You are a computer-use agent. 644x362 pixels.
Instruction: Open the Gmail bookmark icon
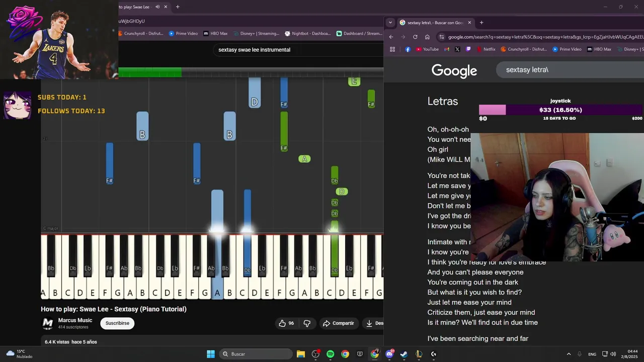(x=447, y=49)
